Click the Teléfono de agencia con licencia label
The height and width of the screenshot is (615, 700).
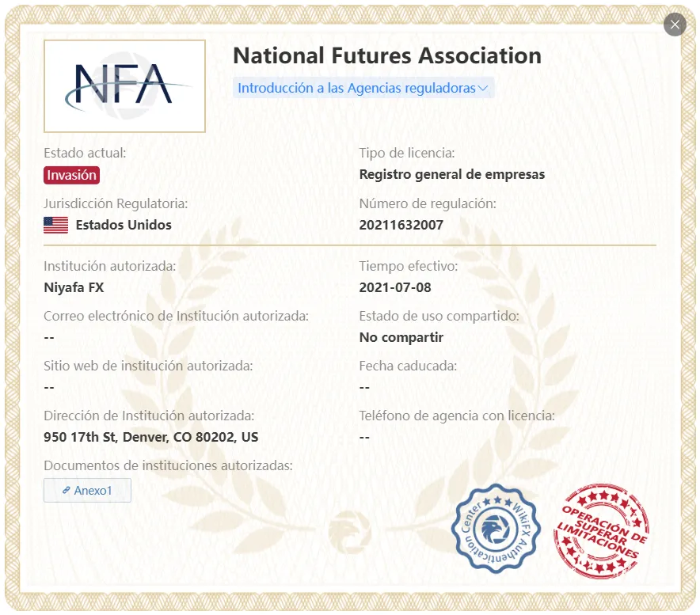(x=457, y=416)
